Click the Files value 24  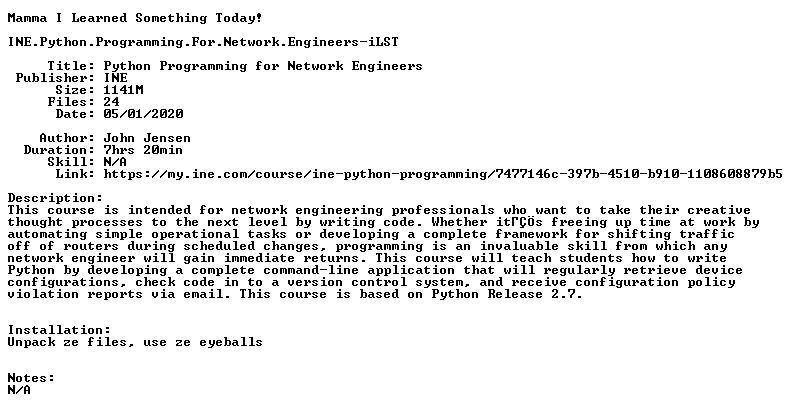pyautogui.click(x=112, y=103)
